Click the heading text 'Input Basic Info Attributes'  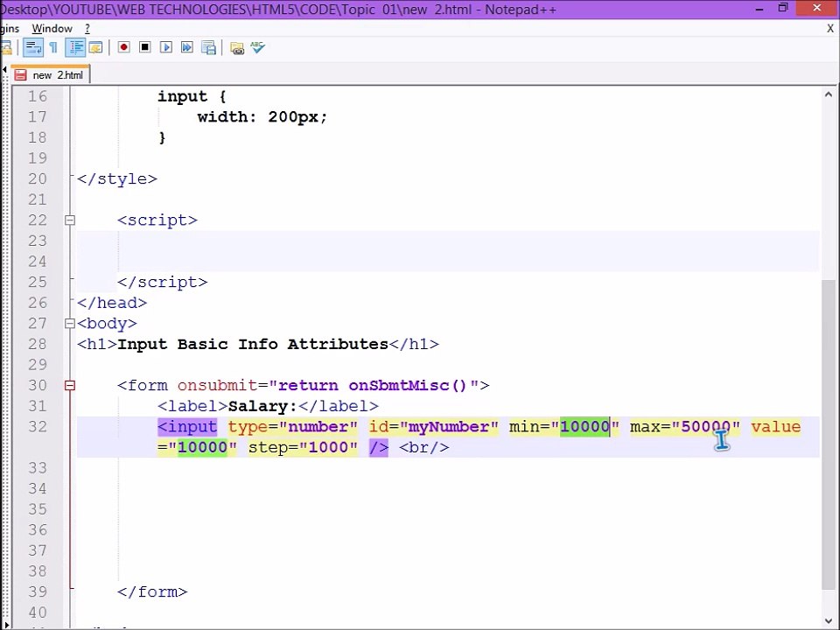click(x=253, y=344)
